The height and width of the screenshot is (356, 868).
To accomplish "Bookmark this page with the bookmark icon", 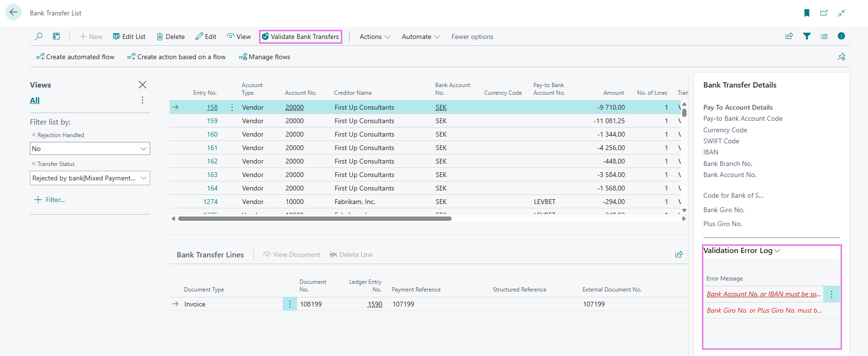I will pos(807,13).
